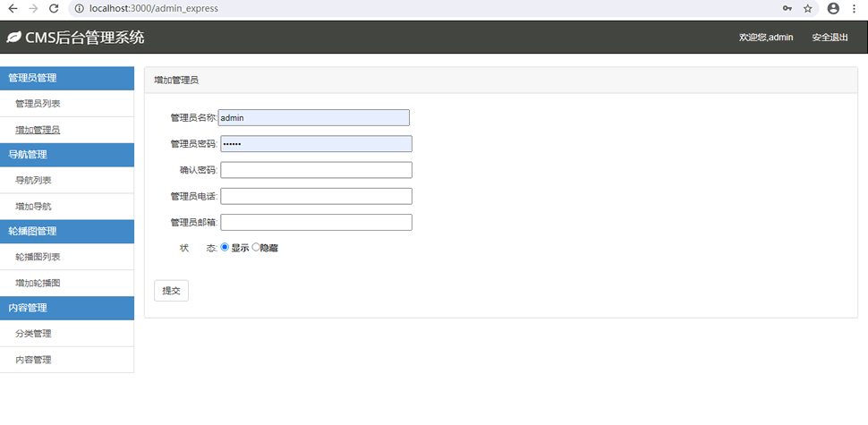Open 增加轮播图 in the sidebar
Screen dimensions: 868x425
(x=38, y=283)
